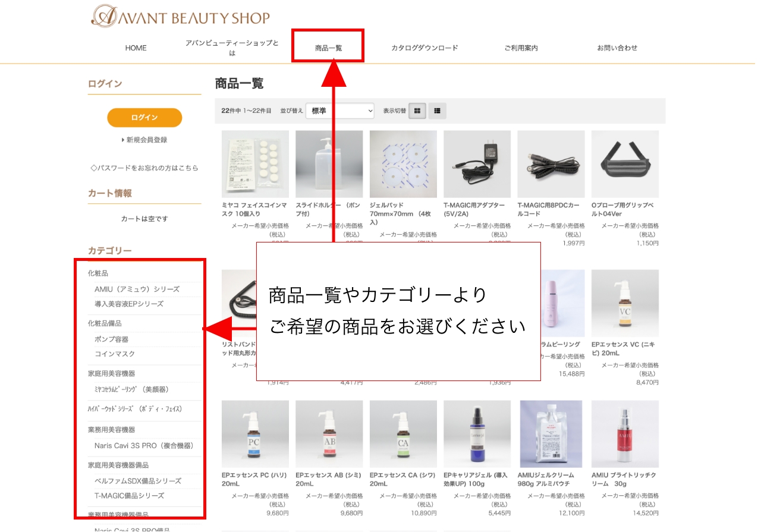Select ハイパーウッドシリーズ category
This screenshot has width=761, height=532.
coord(135,409)
